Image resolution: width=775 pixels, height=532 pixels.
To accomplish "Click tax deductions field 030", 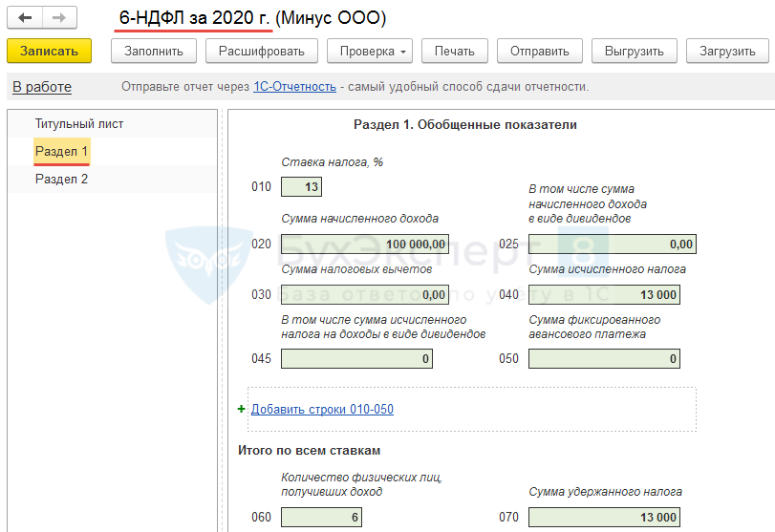I will tap(365, 294).
